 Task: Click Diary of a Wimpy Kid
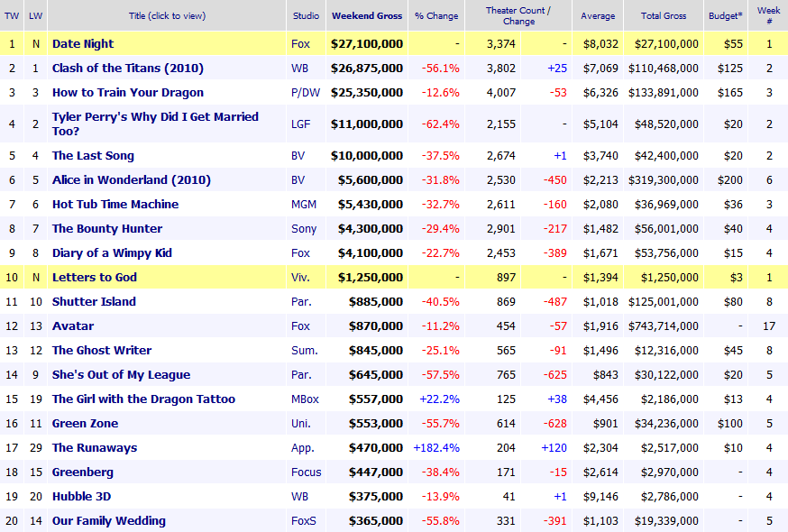112,253
